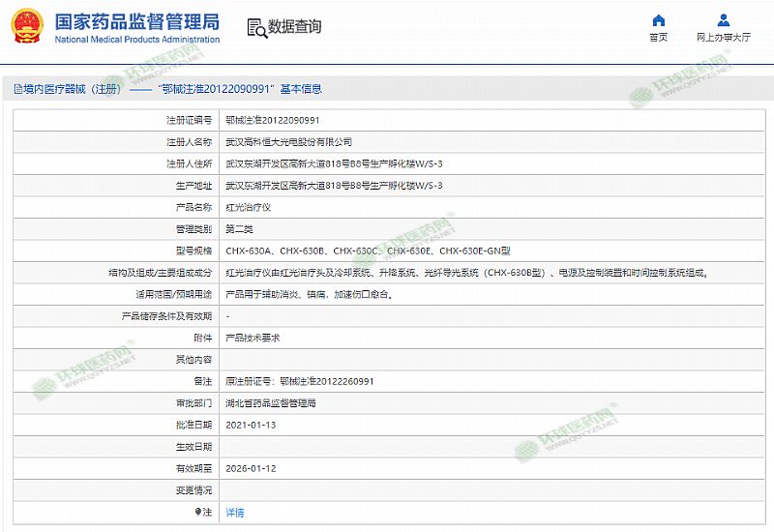Click the national emblem logo
This screenshot has width=774, height=532.
pos(28,27)
